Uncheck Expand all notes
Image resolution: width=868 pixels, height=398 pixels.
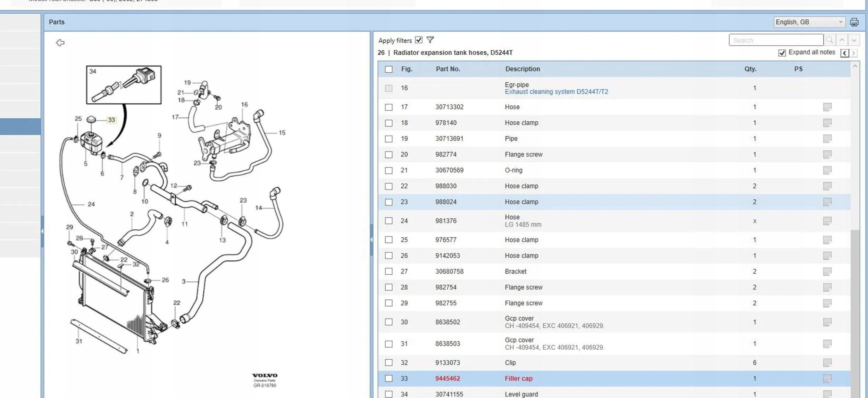[x=782, y=53]
